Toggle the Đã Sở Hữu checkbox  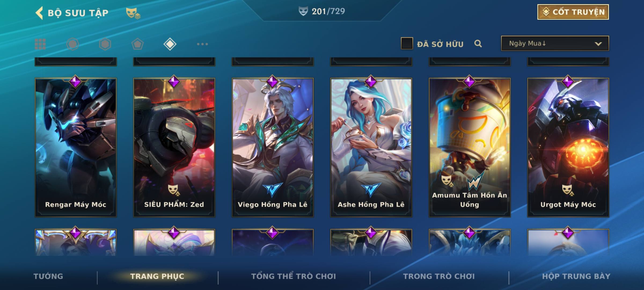(x=407, y=44)
